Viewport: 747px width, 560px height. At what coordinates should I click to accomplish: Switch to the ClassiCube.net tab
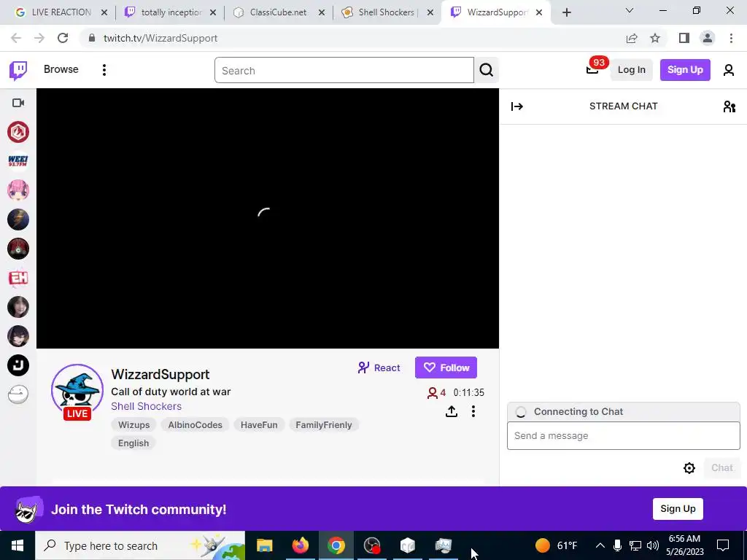click(278, 12)
